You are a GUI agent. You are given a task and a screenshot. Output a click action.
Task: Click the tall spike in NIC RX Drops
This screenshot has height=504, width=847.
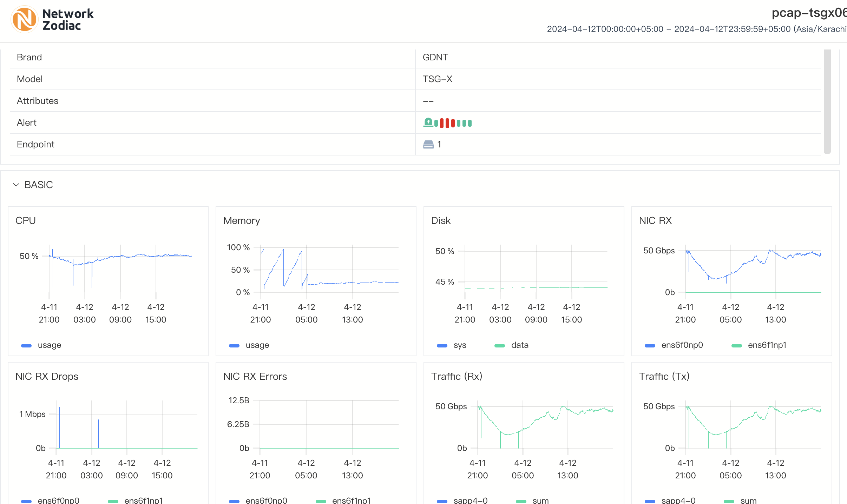click(60, 426)
